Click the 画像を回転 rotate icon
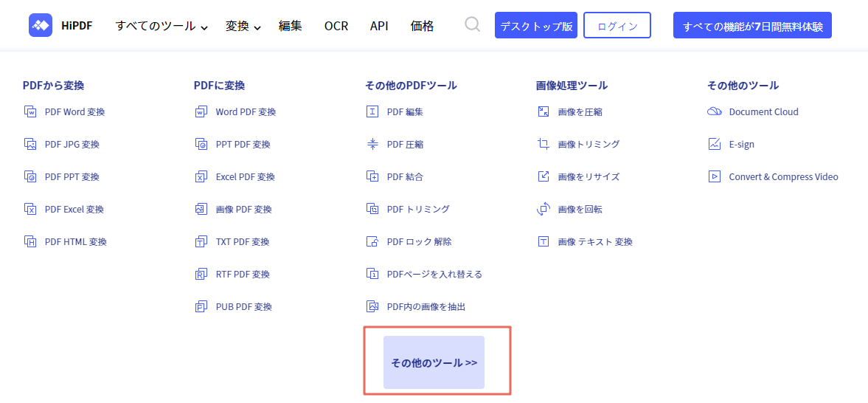 click(x=544, y=210)
